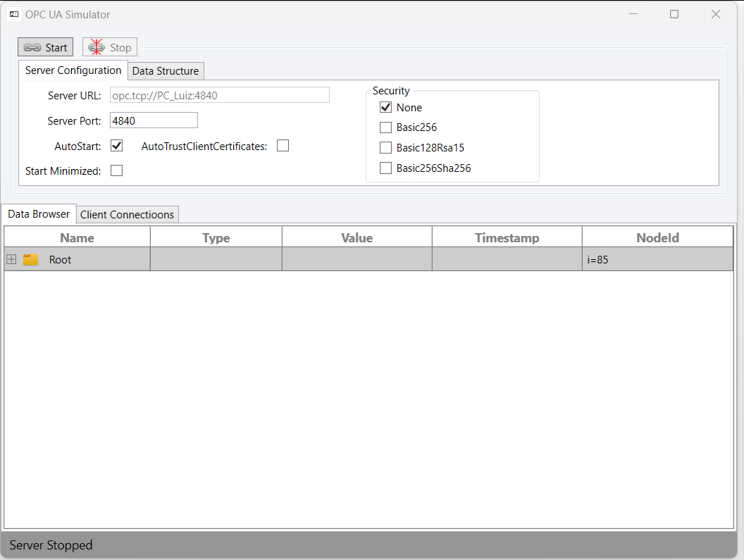The height and width of the screenshot is (560, 744).
Task: Uncheck the None security option
Action: 385,108
